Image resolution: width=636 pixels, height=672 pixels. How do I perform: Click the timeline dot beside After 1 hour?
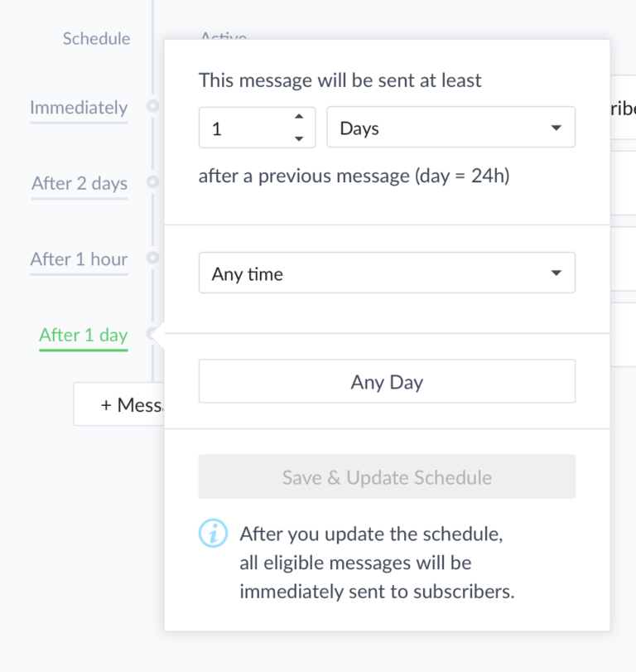153,259
